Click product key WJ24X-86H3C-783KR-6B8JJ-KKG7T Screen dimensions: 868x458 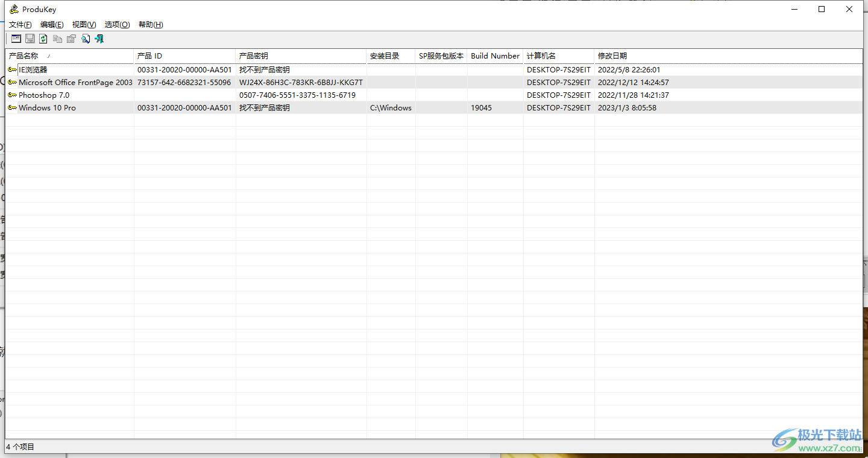(301, 82)
